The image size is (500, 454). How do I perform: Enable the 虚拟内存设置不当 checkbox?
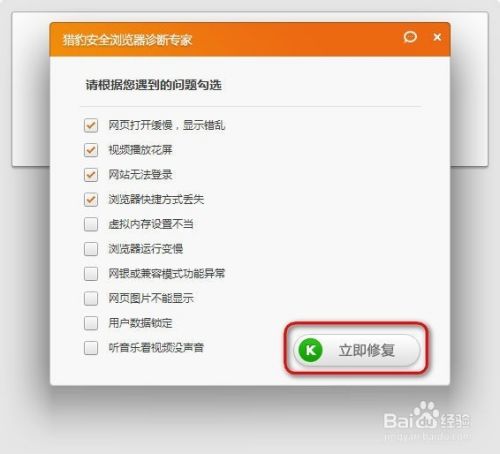91,224
